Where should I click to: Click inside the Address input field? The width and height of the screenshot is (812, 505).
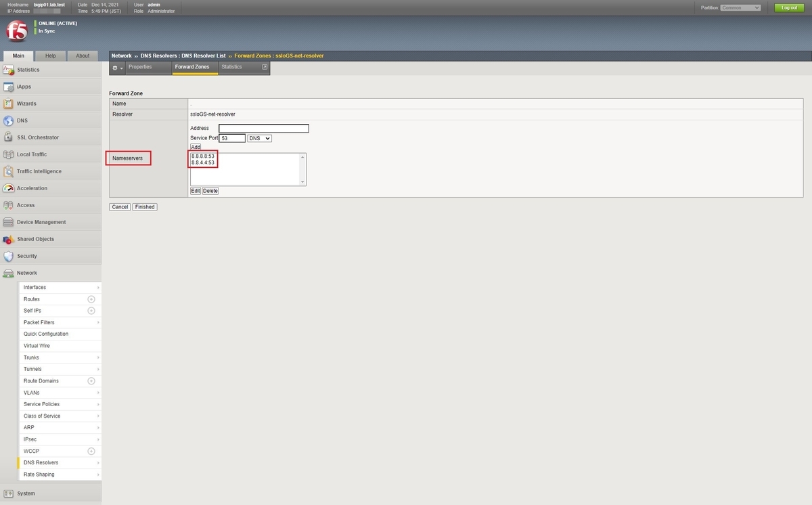pyautogui.click(x=263, y=128)
